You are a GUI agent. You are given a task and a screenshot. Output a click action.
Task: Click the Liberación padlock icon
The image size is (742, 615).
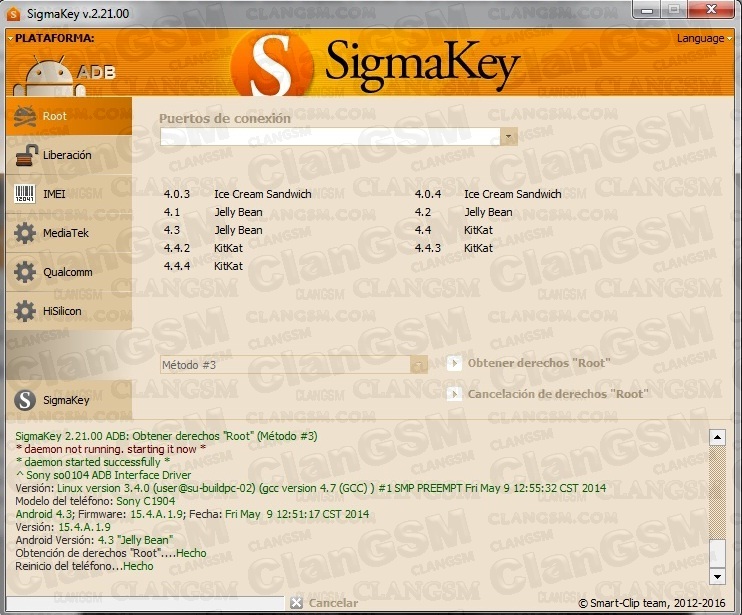point(26,155)
